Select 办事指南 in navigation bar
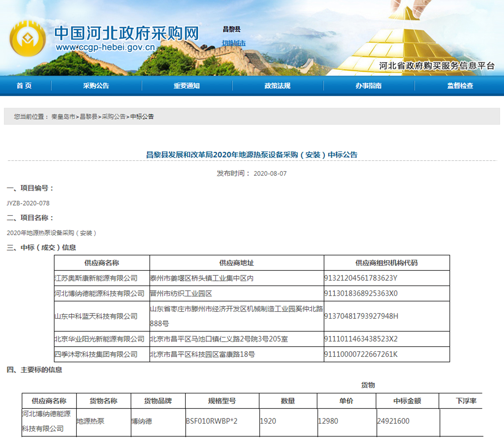The image size is (504, 447). pos(368,86)
